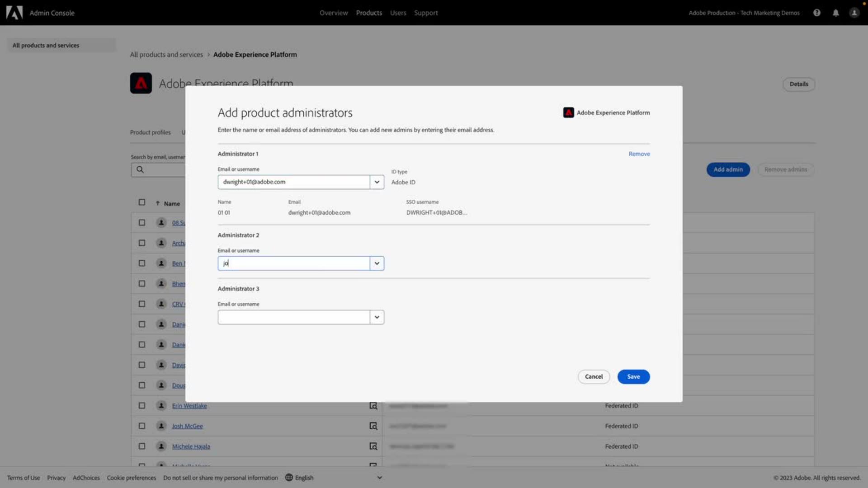Select the checkbox for Michele Hajala
The width and height of the screenshot is (868, 488).
[142, 446]
